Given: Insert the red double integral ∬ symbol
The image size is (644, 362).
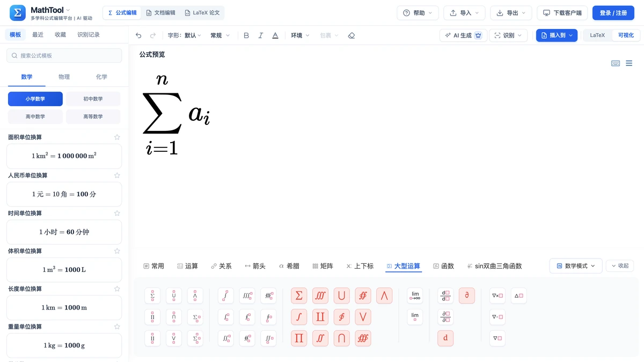Looking at the screenshot, I should pos(320,338).
